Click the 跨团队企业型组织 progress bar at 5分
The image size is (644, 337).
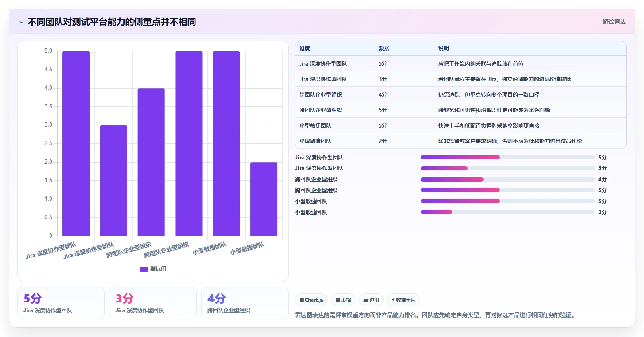(507, 190)
